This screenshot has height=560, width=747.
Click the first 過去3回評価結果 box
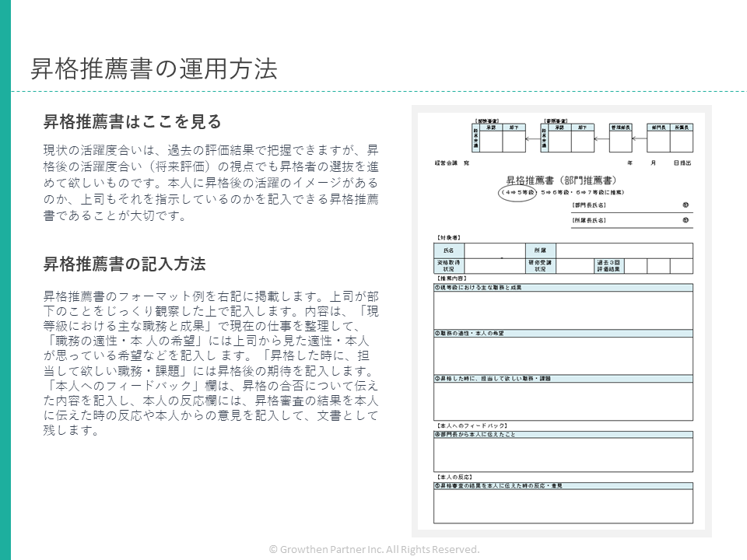click(636, 266)
